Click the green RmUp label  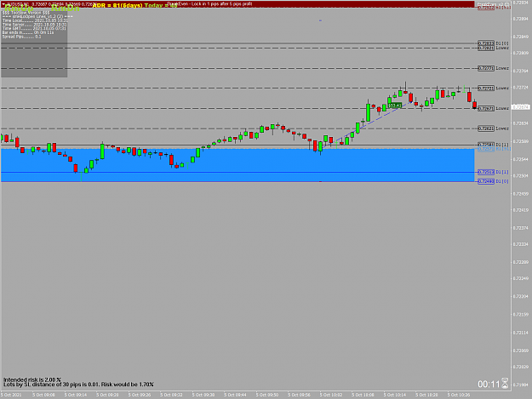coord(19,9)
